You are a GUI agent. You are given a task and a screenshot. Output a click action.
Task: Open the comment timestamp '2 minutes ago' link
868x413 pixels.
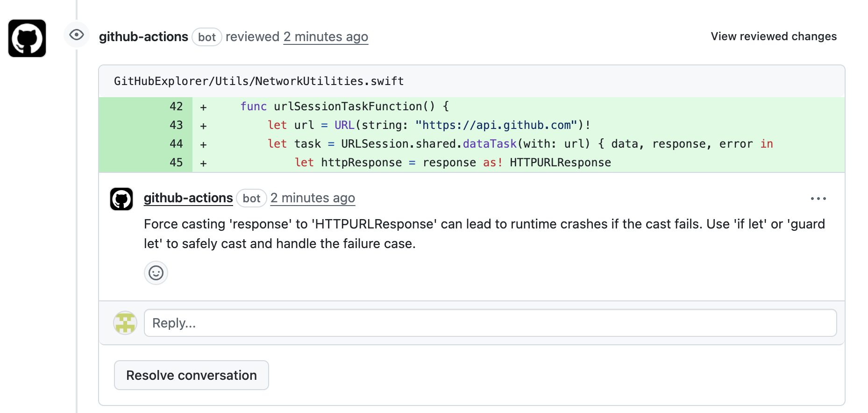[313, 198]
